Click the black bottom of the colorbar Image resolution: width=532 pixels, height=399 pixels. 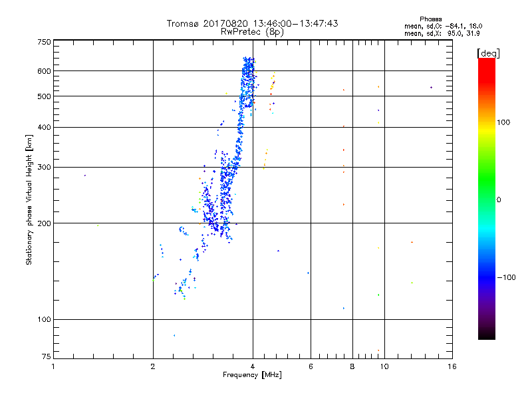coord(487,336)
